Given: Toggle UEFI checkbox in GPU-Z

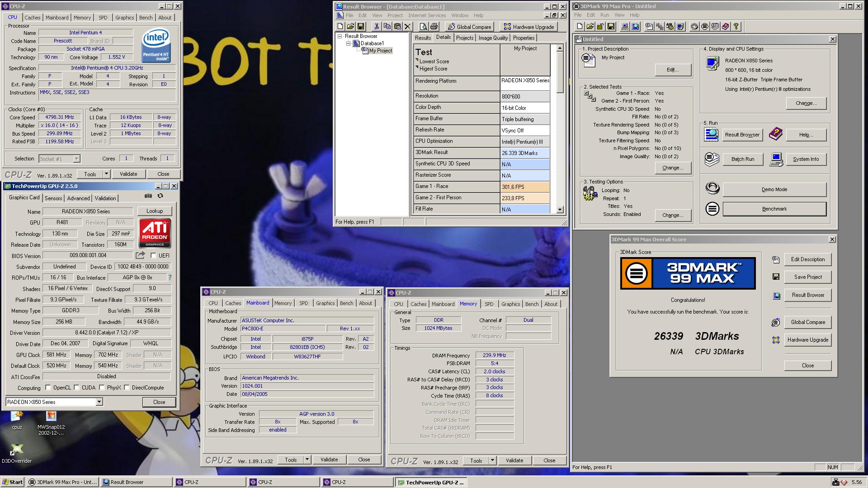Looking at the screenshot, I should coord(153,256).
